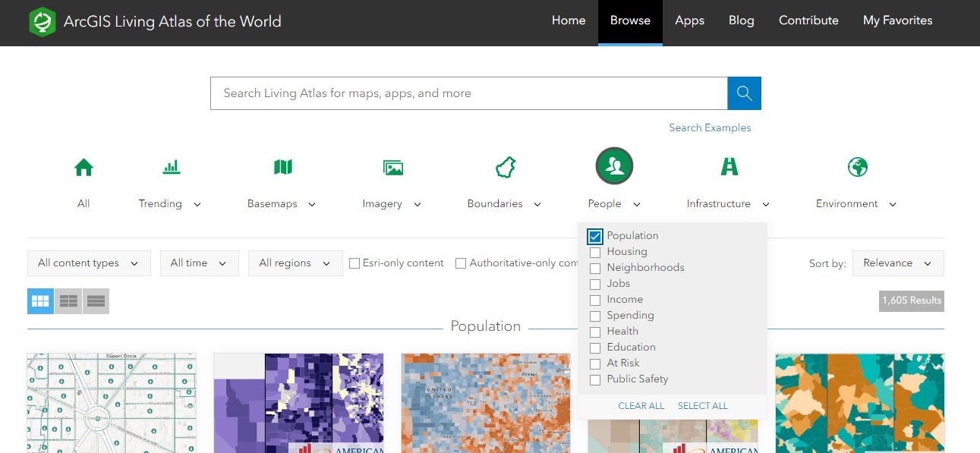The width and height of the screenshot is (980, 453).
Task: Open the Contribute tab
Action: pyautogui.click(x=808, y=21)
